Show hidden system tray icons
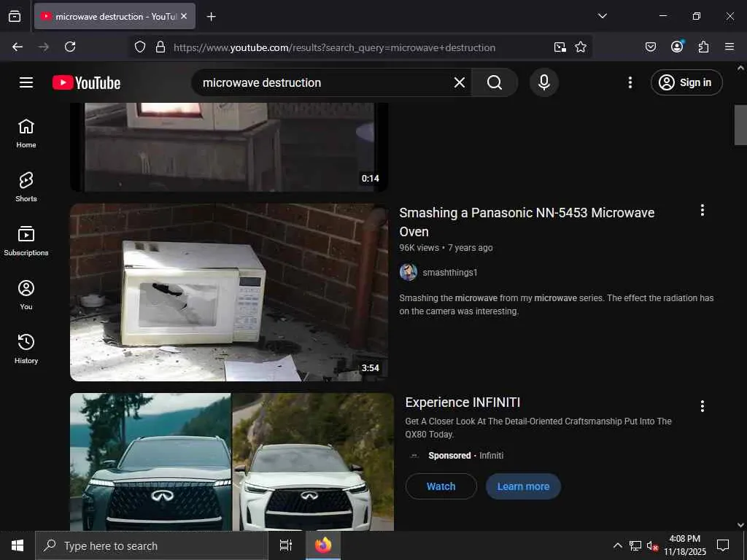The image size is (747, 560). (x=617, y=545)
